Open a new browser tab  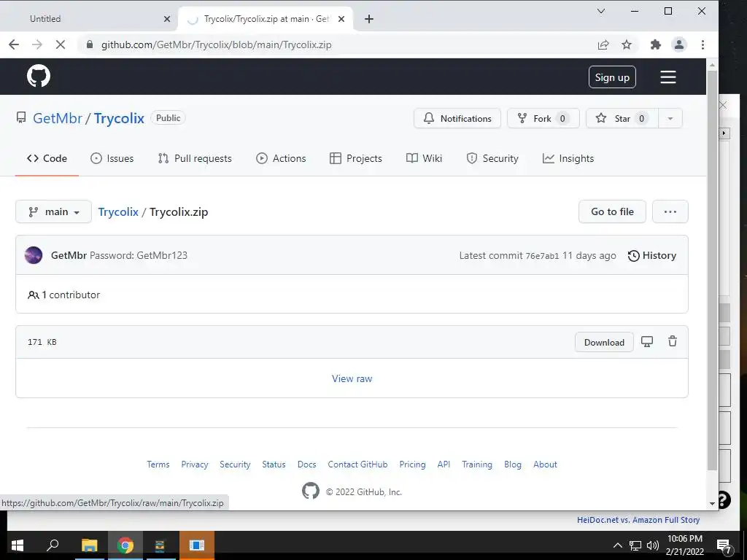[x=368, y=19]
